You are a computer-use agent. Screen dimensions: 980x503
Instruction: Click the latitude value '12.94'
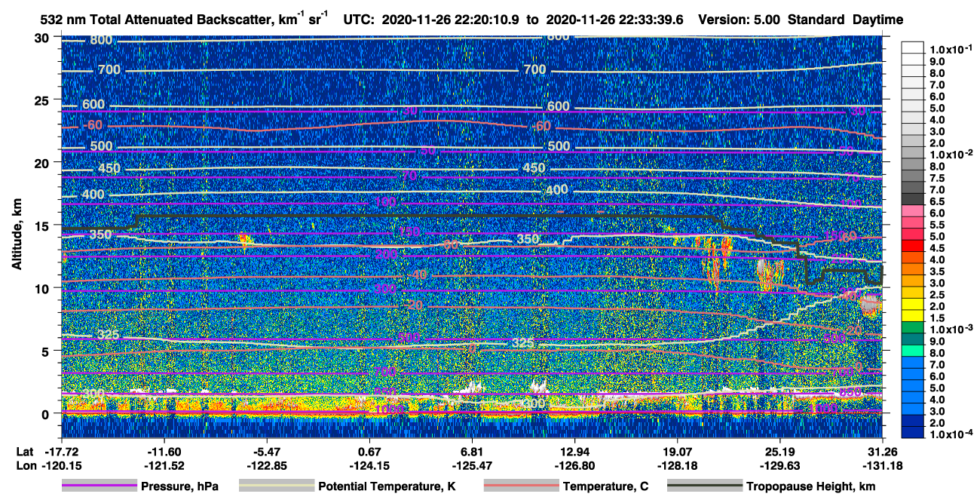click(x=574, y=450)
